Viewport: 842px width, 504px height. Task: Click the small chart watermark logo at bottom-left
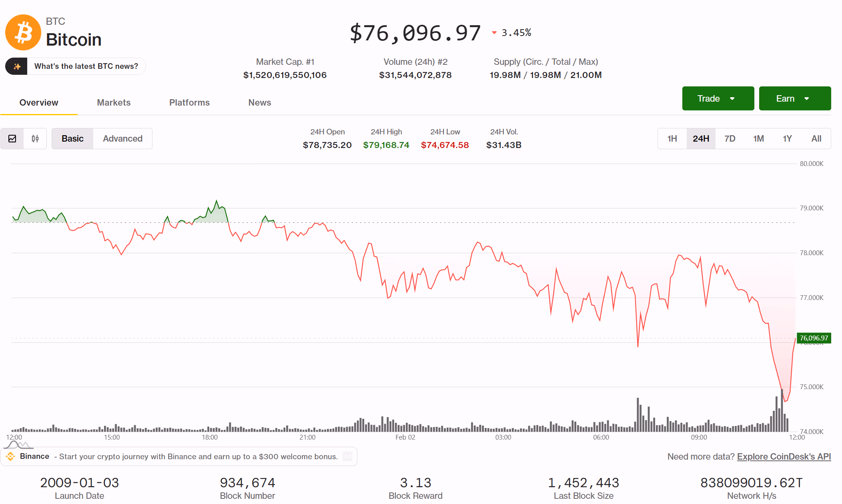tap(18, 445)
